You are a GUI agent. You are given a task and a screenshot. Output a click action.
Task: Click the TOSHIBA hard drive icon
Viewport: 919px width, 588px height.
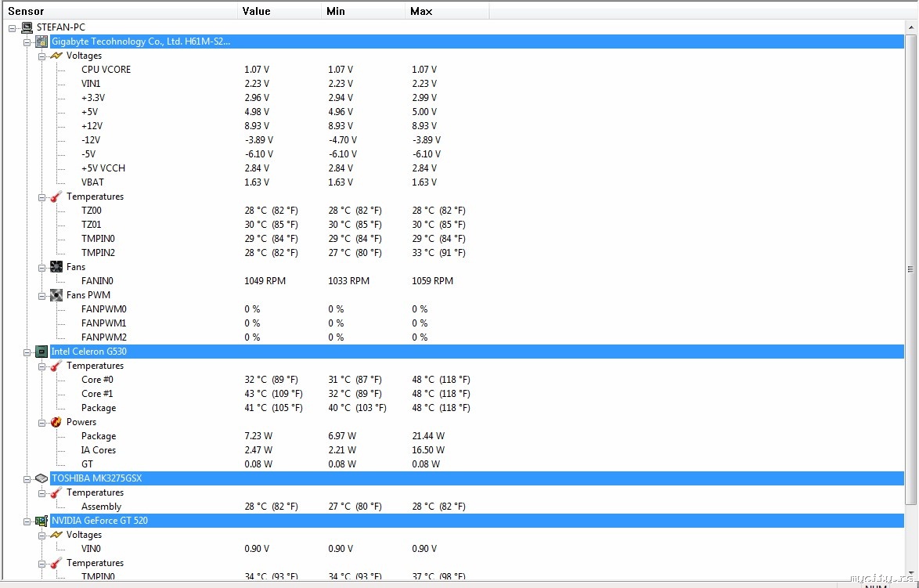41,478
